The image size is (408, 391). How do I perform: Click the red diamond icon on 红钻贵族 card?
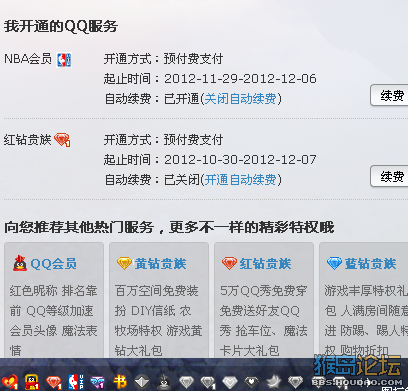coord(229,263)
